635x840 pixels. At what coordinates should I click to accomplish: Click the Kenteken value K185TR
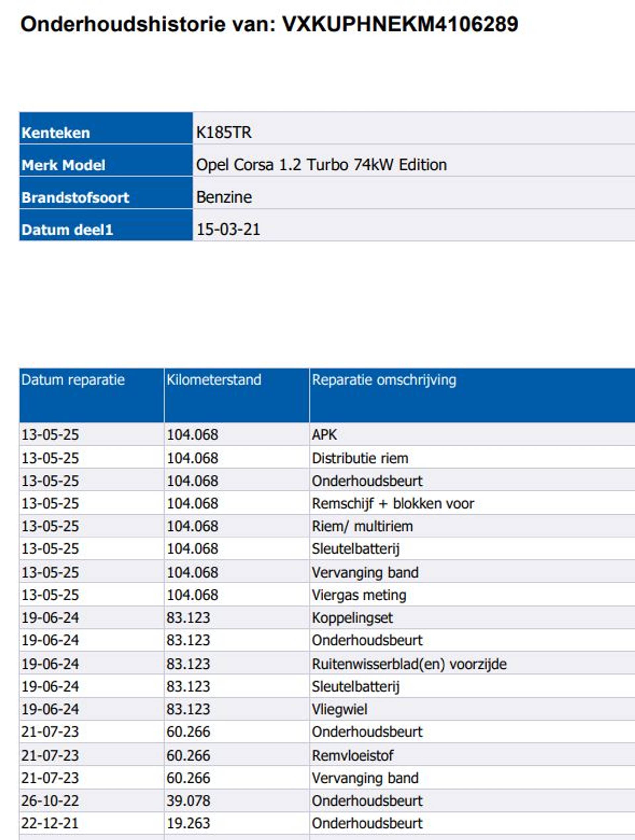[224, 132]
